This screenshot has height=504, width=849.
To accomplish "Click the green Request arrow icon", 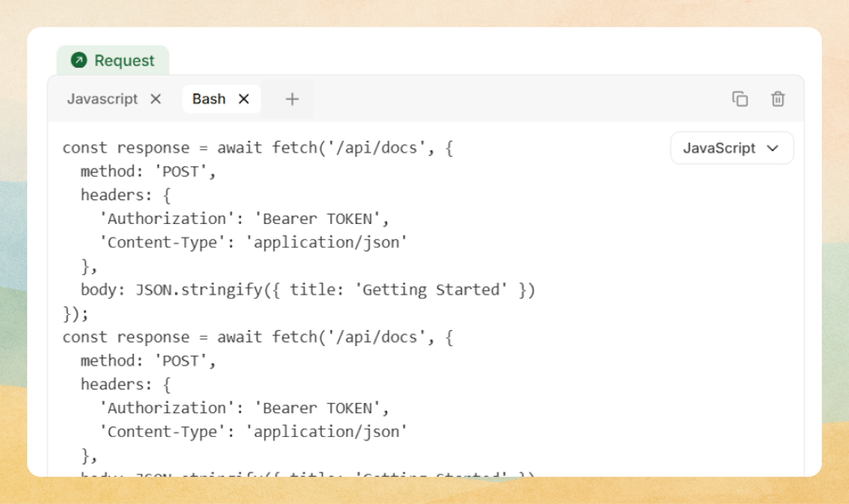I will 79,60.
